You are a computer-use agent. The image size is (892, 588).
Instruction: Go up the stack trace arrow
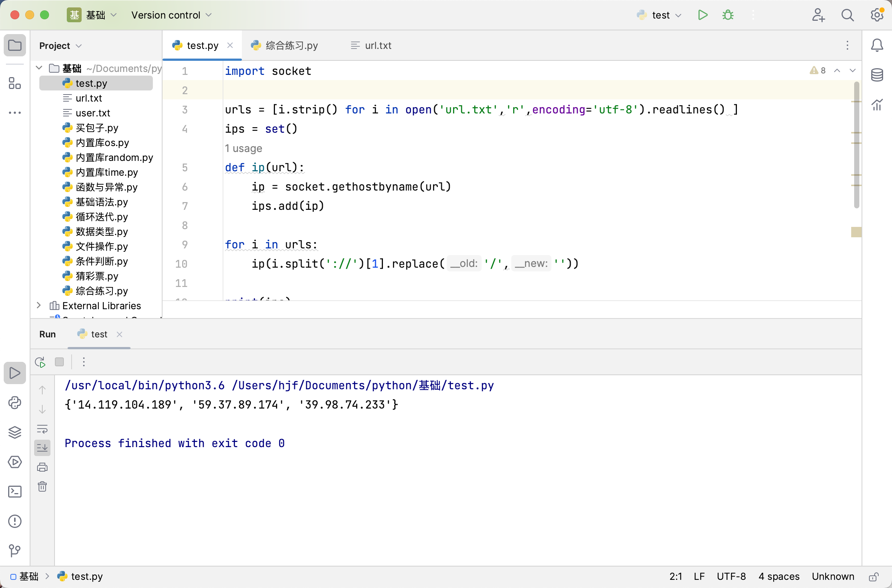coord(42,390)
